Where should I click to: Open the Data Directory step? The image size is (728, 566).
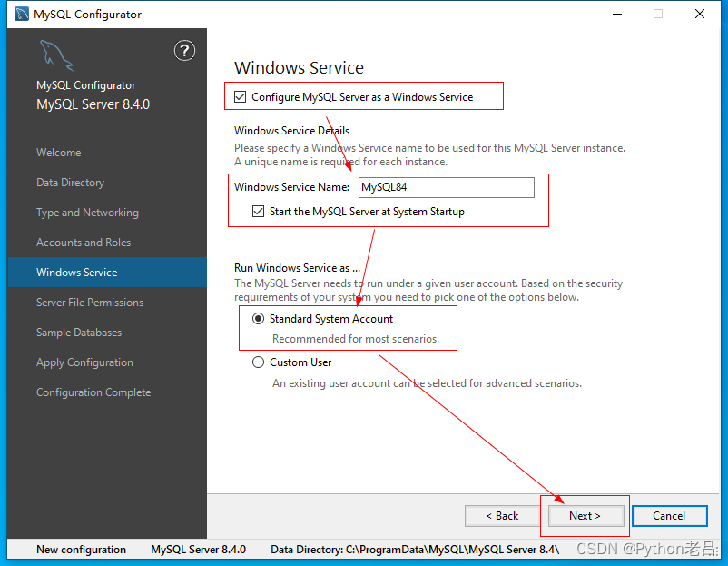coord(70,183)
